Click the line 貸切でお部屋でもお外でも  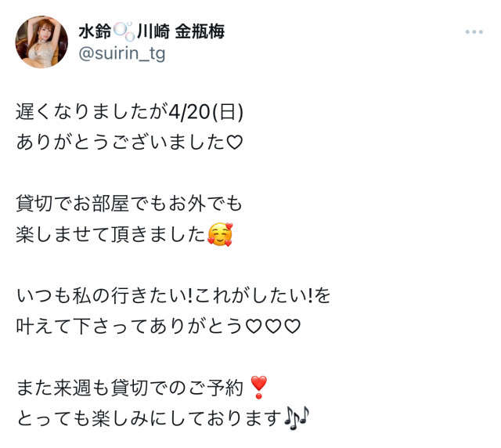point(129,204)
